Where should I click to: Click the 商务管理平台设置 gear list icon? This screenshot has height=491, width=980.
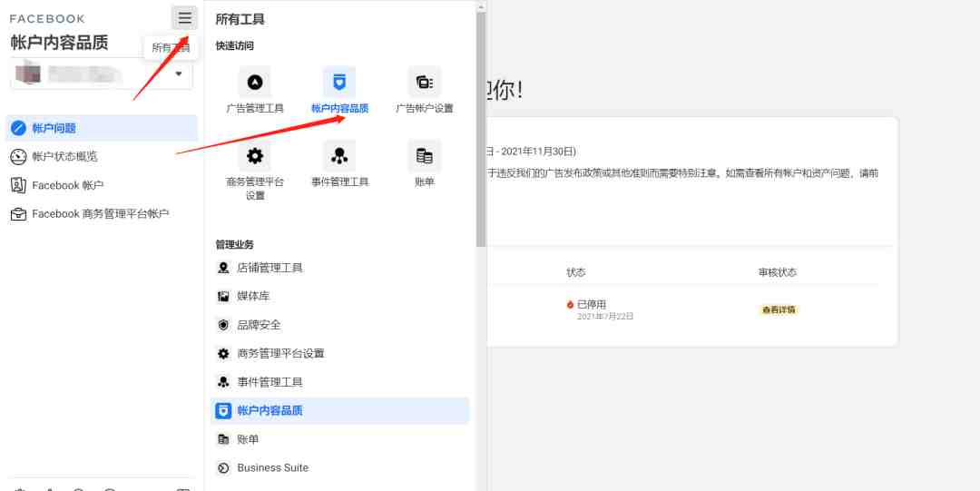(x=223, y=353)
